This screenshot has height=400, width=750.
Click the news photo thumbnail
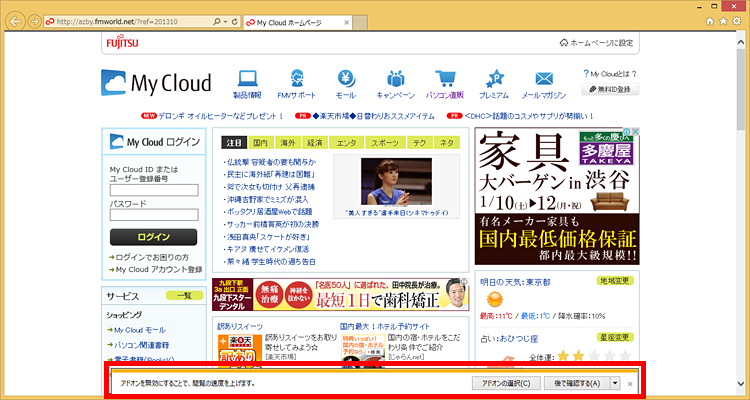[x=396, y=181]
